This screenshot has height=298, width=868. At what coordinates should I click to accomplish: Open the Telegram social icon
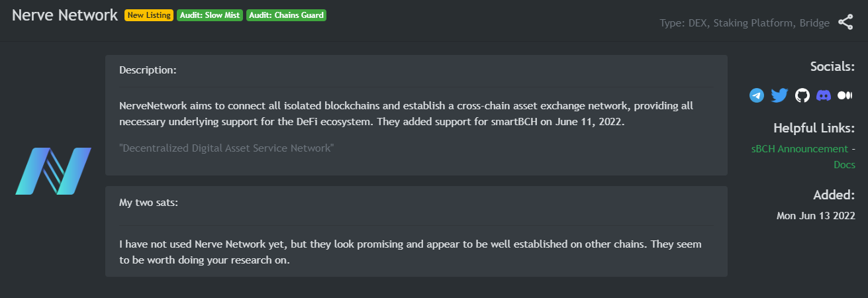757,95
